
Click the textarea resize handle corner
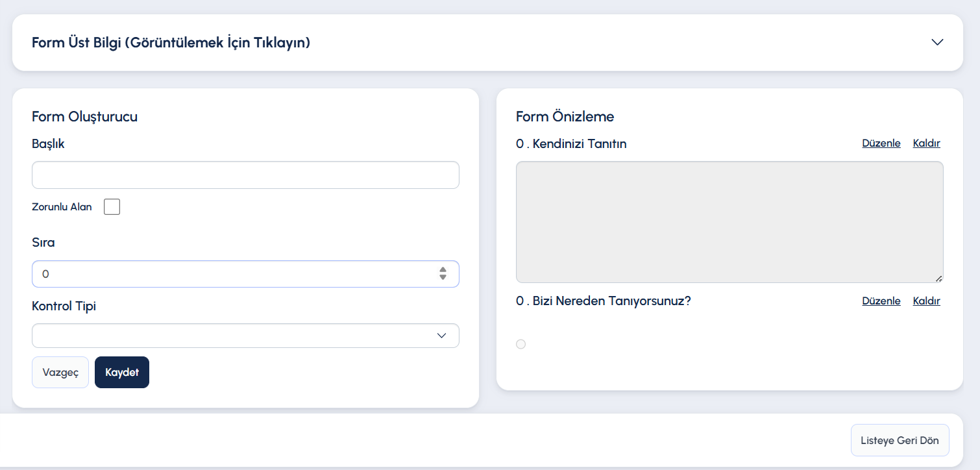[x=938, y=278]
